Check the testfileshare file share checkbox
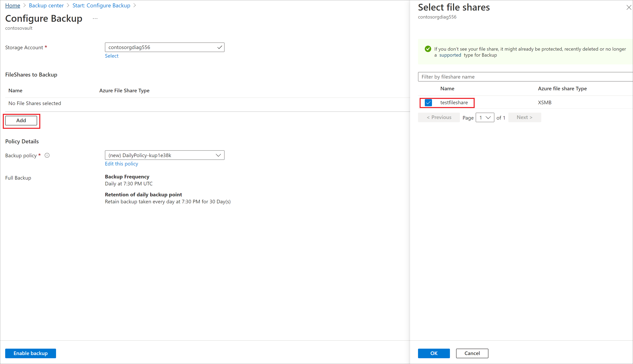Screen dimensions: 633x364 point(428,102)
